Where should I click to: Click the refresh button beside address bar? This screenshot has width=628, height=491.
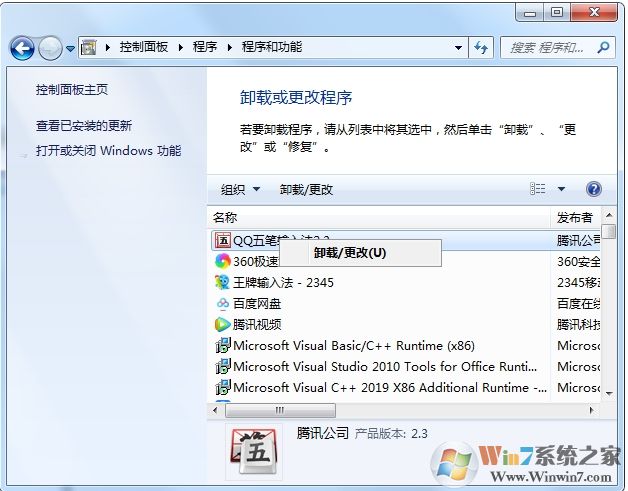[481, 48]
